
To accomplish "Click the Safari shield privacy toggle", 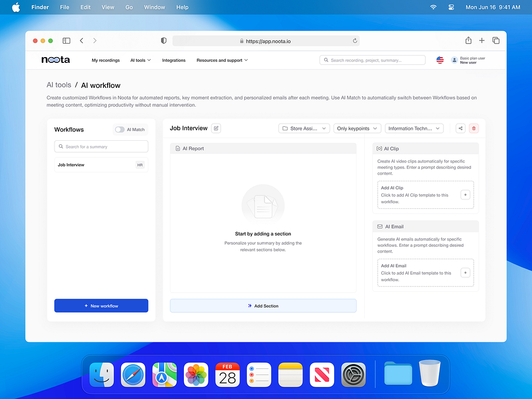I will pyautogui.click(x=163, y=40).
